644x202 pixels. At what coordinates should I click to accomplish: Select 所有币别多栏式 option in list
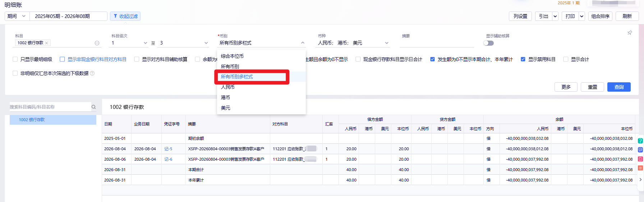pyautogui.click(x=261, y=77)
